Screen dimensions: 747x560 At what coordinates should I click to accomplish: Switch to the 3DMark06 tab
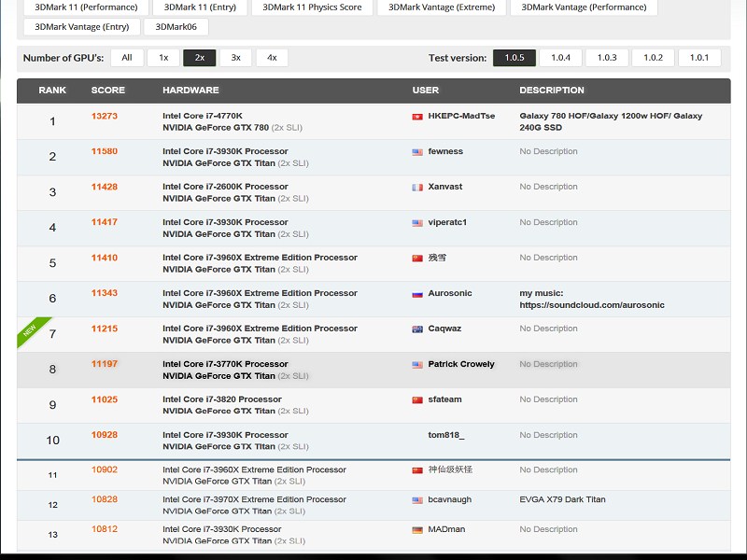click(x=176, y=27)
